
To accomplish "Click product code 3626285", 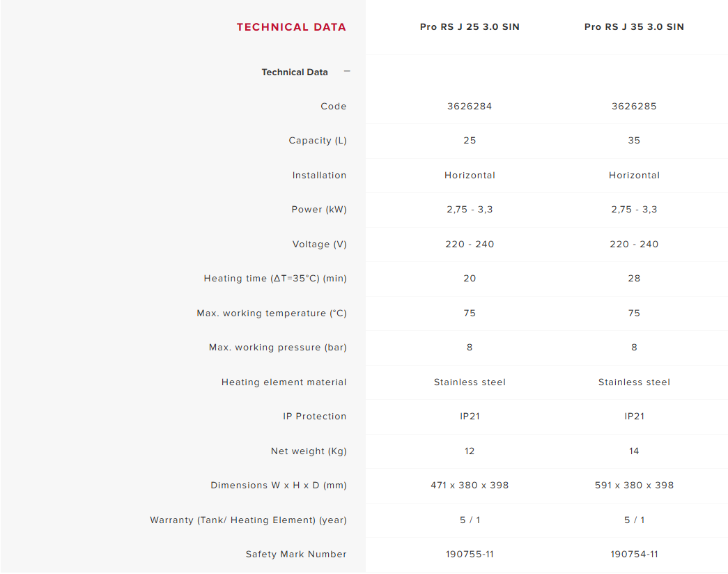I will pos(634,107).
